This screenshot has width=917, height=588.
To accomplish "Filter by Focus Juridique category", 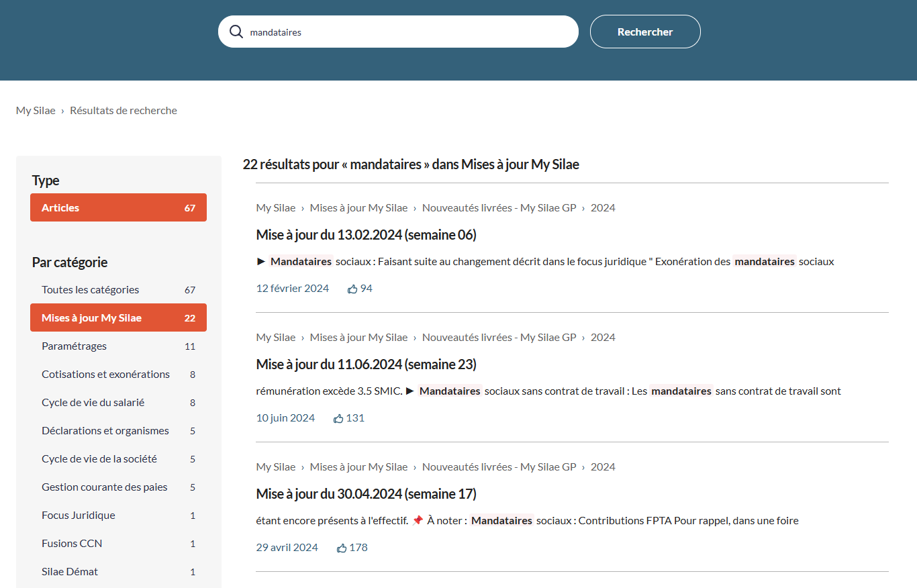I will pos(118,516).
